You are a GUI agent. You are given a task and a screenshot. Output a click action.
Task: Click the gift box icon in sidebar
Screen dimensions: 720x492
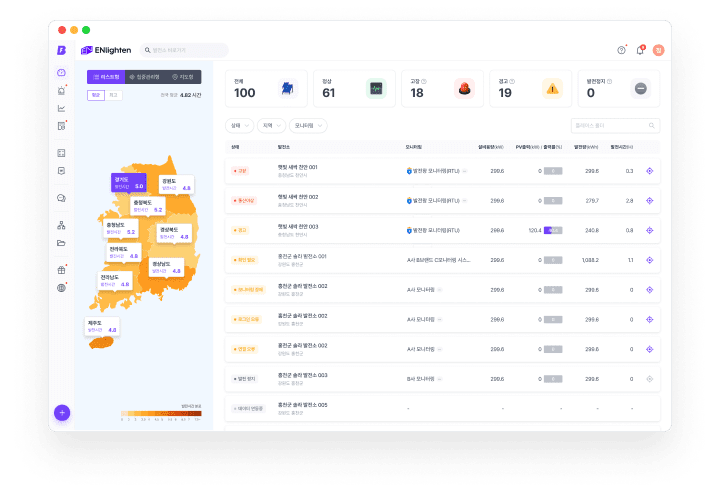pyautogui.click(x=61, y=270)
